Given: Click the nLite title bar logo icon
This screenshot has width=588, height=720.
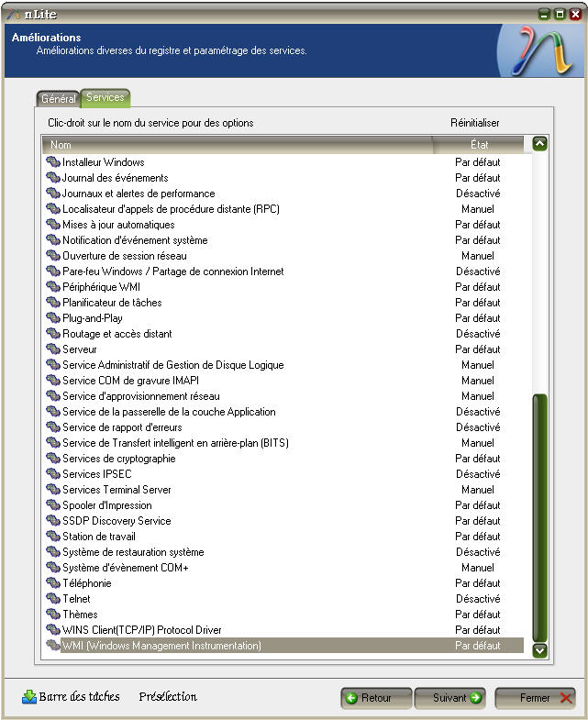Looking at the screenshot, I should [13, 14].
